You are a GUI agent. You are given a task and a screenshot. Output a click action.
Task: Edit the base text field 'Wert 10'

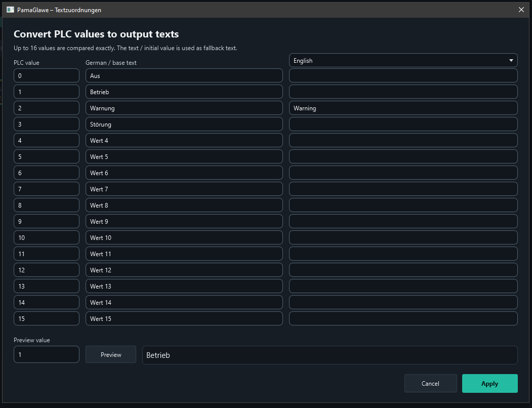(x=184, y=237)
